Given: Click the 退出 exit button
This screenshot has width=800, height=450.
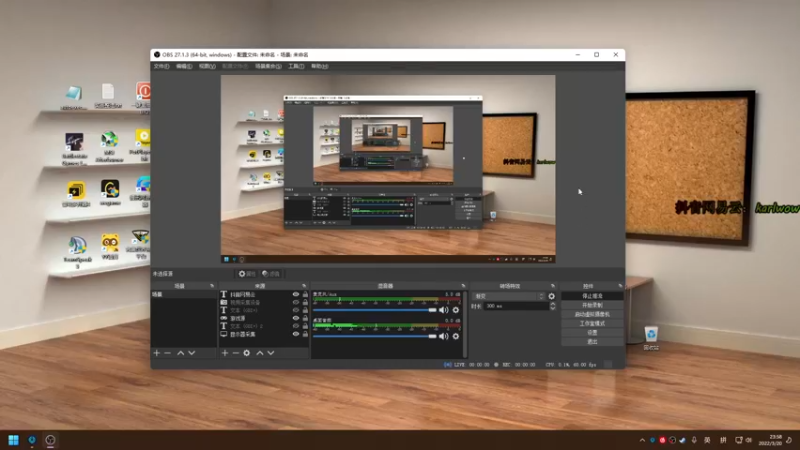Looking at the screenshot, I should pos(592,342).
